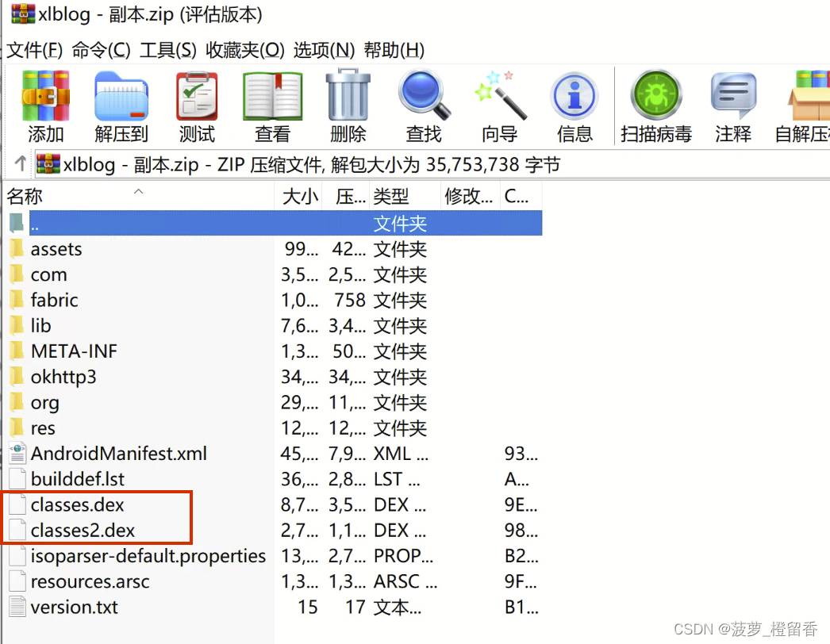Show archive 信息 info icon
Screen dimensions: 830x644
(x=574, y=96)
